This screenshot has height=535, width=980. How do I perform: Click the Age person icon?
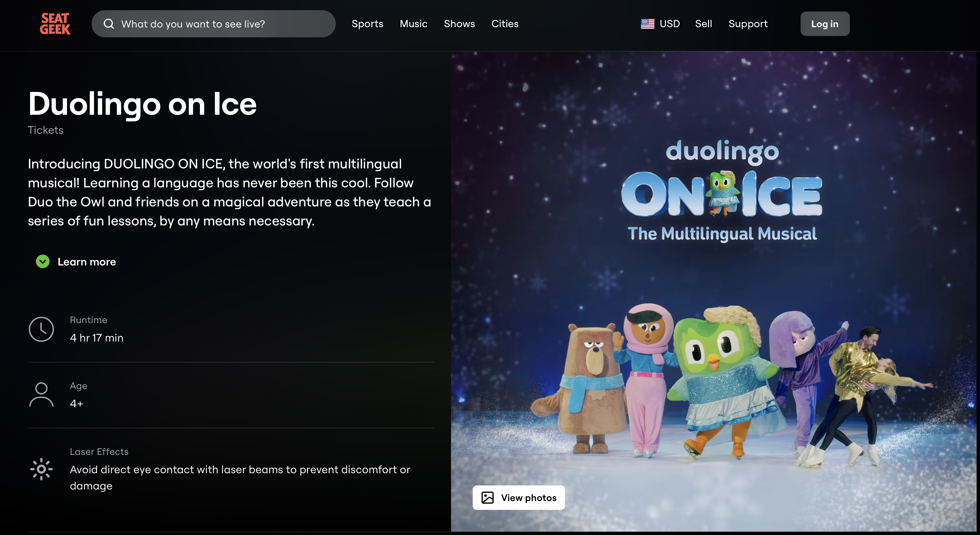coord(41,395)
